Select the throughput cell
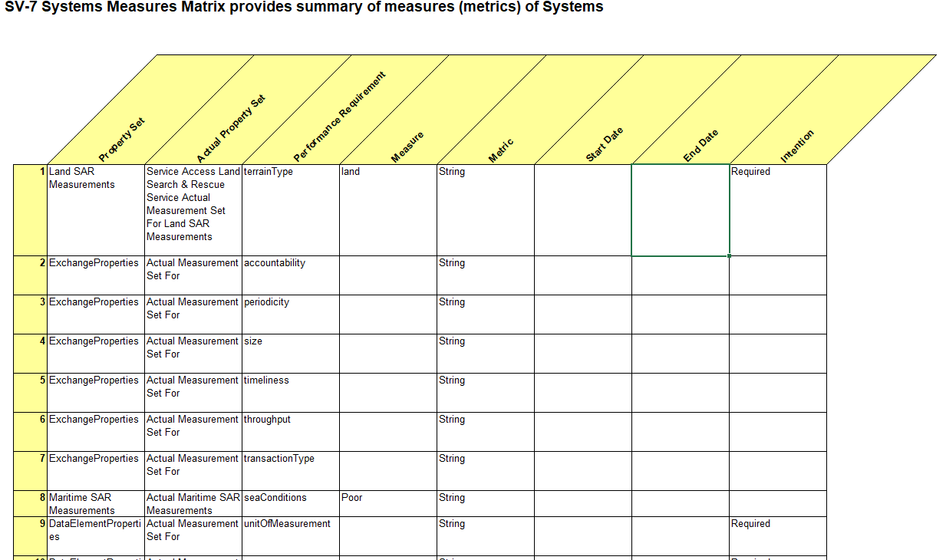 (x=291, y=432)
